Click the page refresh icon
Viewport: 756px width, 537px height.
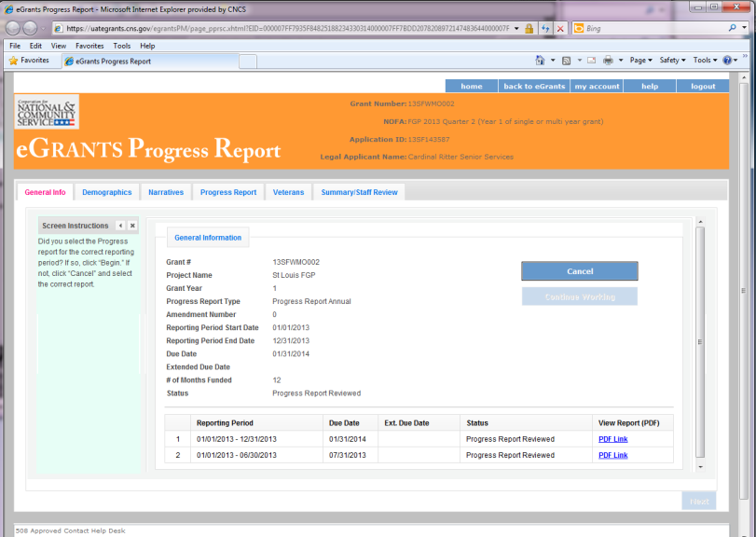(x=545, y=29)
